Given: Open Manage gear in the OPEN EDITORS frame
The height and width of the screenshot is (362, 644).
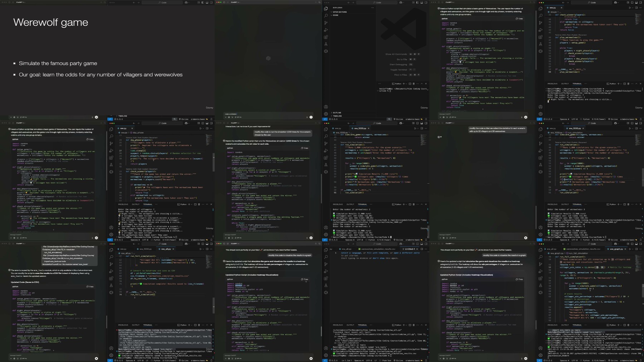Looking at the screenshot, I should tap(326, 114).
